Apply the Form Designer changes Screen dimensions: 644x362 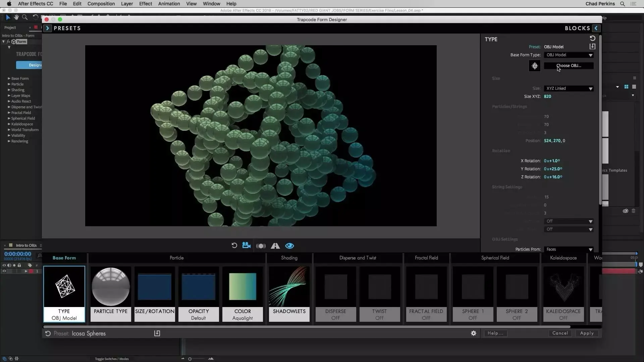587,333
